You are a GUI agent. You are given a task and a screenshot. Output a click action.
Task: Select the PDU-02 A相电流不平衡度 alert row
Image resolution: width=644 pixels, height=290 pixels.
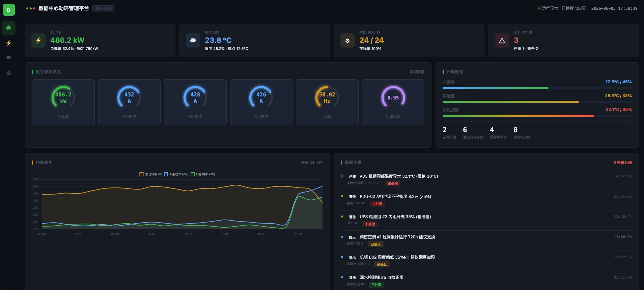click(486, 200)
